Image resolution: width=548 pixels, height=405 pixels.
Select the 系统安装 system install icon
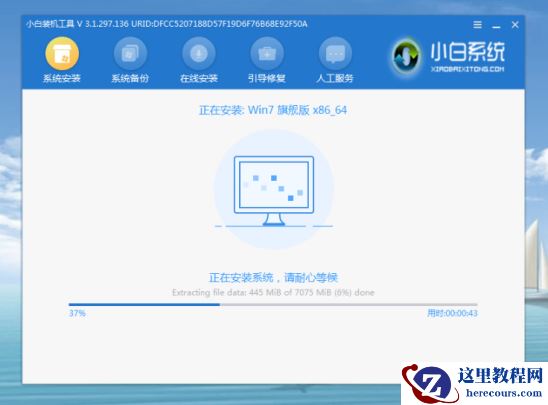click(x=62, y=53)
